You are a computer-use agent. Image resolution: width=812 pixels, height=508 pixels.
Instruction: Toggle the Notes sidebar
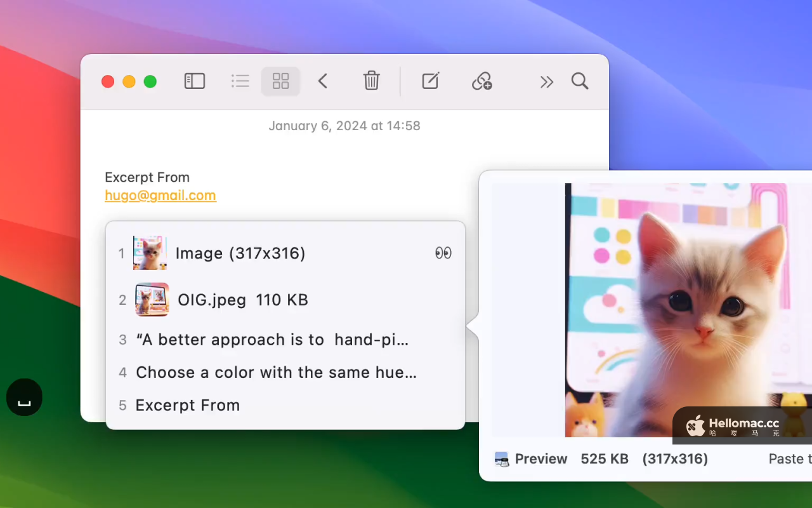click(x=195, y=81)
